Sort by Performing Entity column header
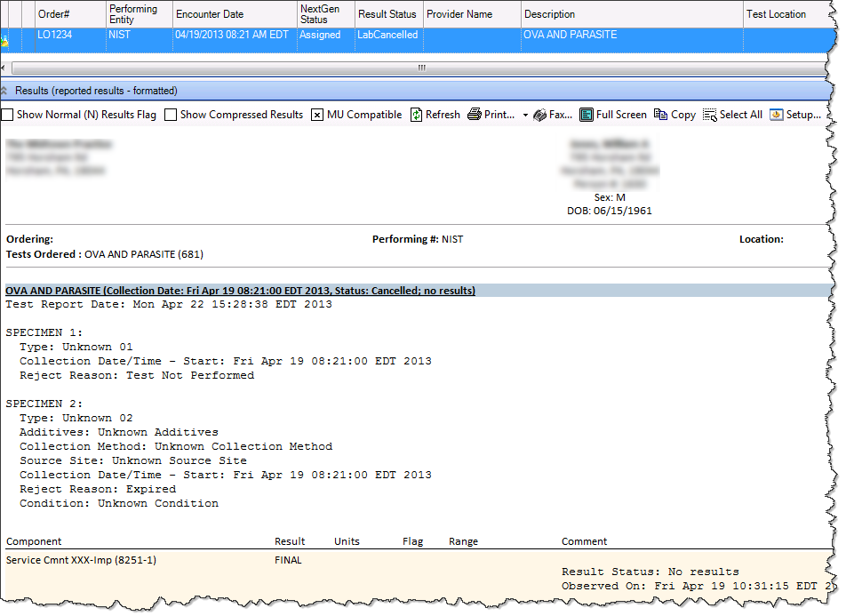The width and height of the screenshot is (846, 616). 140,14
